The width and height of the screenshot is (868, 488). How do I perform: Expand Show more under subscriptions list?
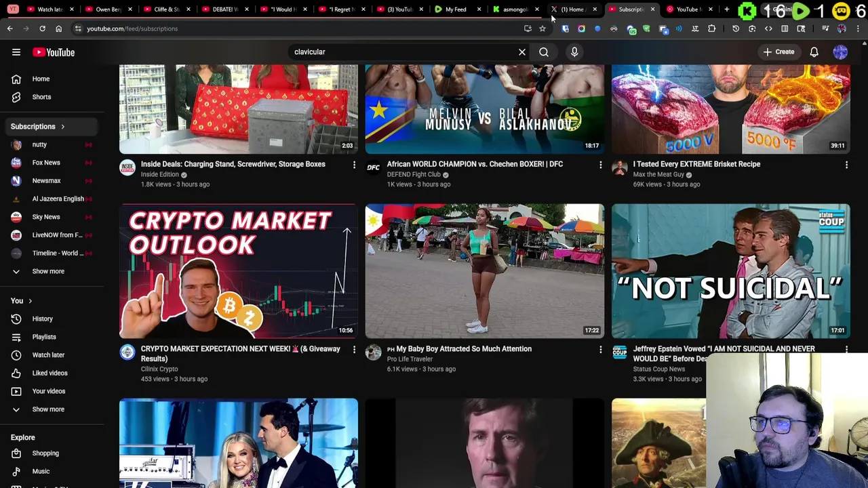[52, 271]
